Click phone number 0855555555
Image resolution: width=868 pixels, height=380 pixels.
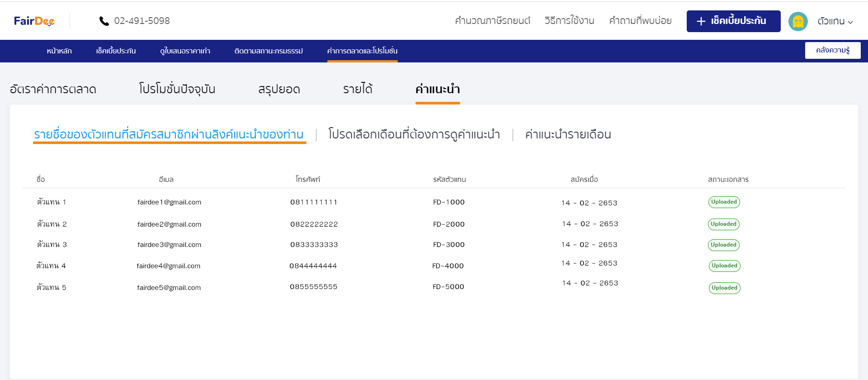(x=313, y=287)
